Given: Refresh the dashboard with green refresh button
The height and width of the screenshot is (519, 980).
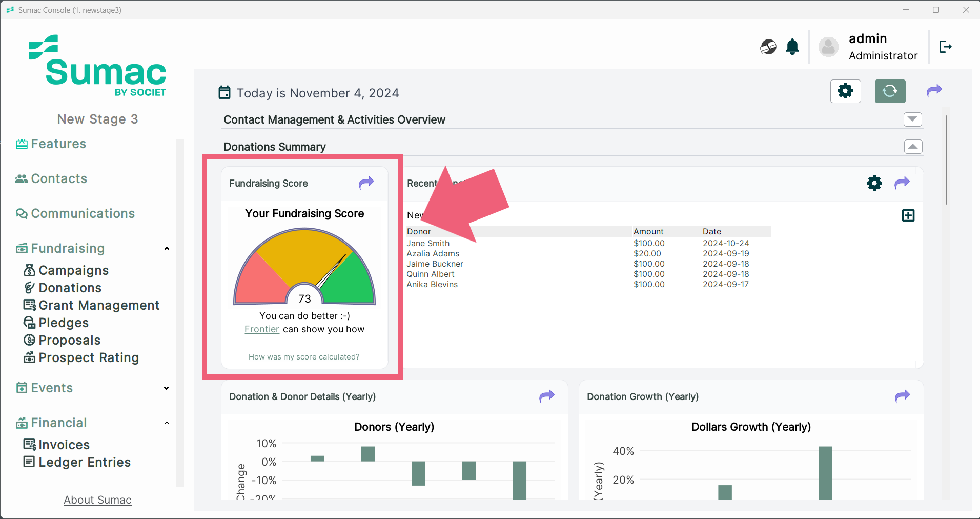Looking at the screenshot, I should pyautogui.click(x=890, y=91).
